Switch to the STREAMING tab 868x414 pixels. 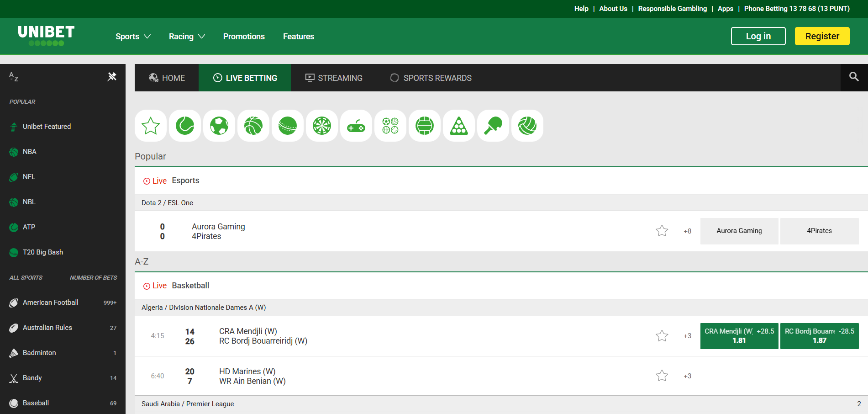tap(334, 78)
